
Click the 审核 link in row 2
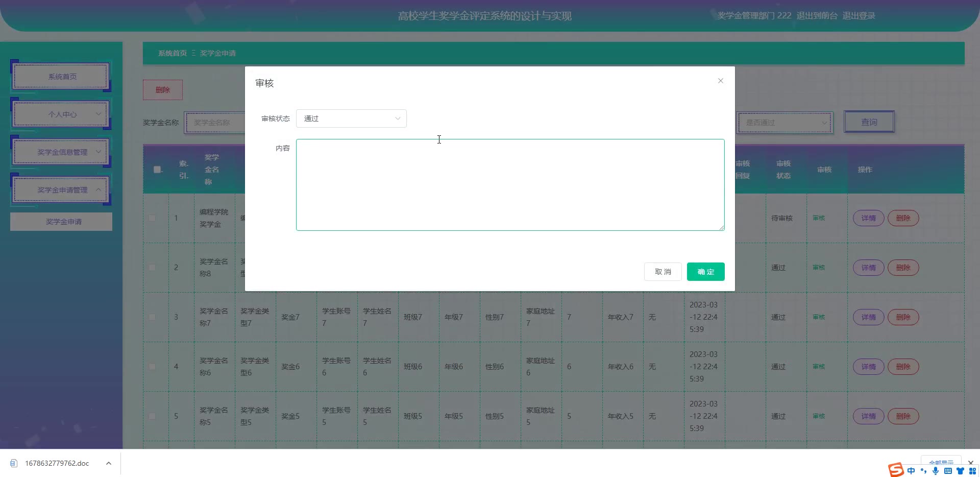[819, 268]
